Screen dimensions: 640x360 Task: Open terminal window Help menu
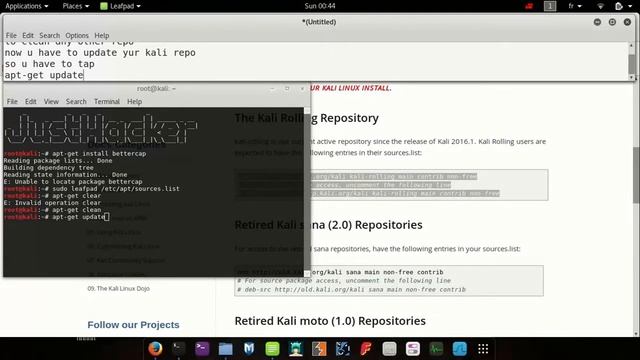click(x=134, y=102)
